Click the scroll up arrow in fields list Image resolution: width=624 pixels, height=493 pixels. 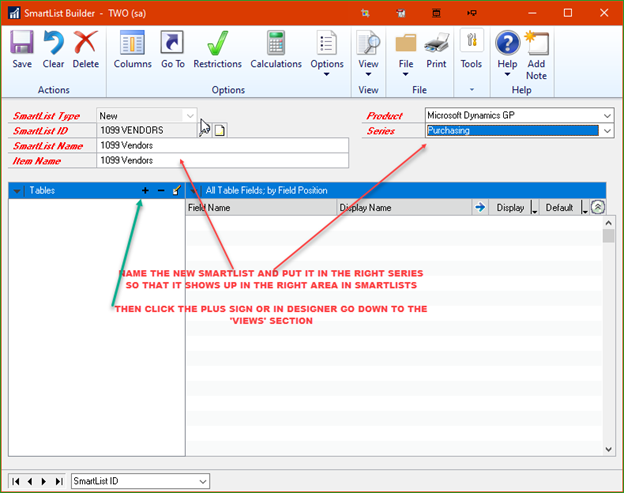click(x=608, y=223)
